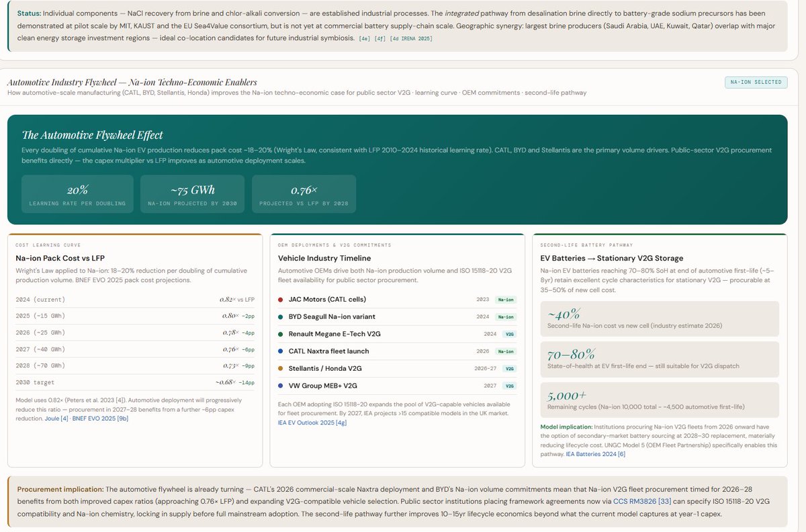Click JAC Motors (CATL cells) entry
This screenshot has width=806, height=532.
click(x=327, y=300)
